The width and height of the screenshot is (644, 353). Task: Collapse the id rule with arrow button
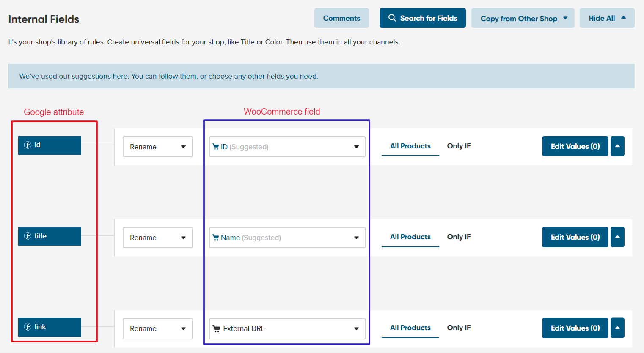click(617, 146)
